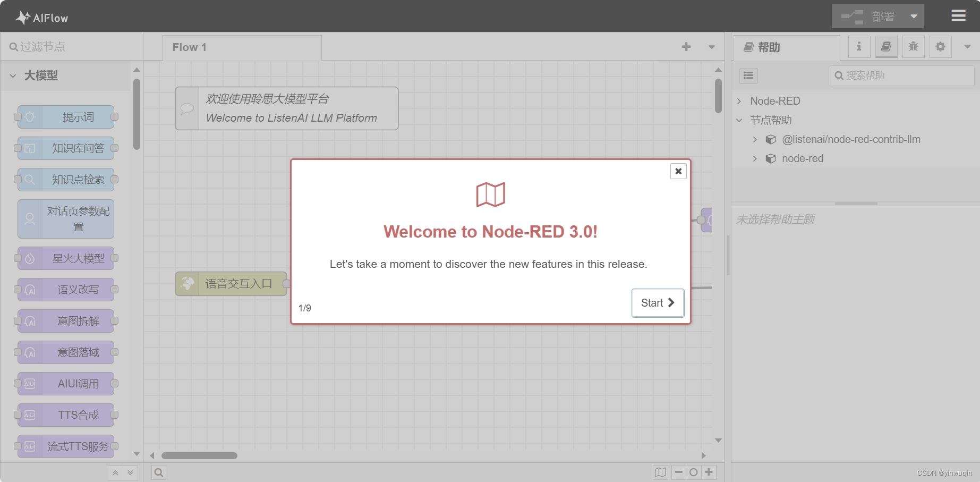
Task: Toggle the help topics list button
Action: [x=748, y=75]
